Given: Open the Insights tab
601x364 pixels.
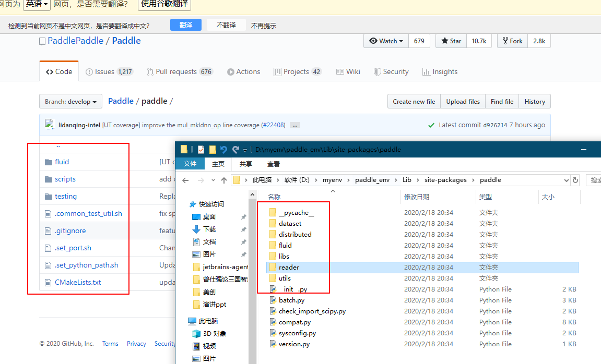Looking at the screenshot, I should tap(440, 71).
